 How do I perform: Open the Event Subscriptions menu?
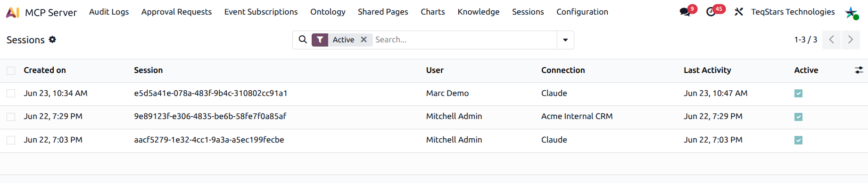coord(261,12)
